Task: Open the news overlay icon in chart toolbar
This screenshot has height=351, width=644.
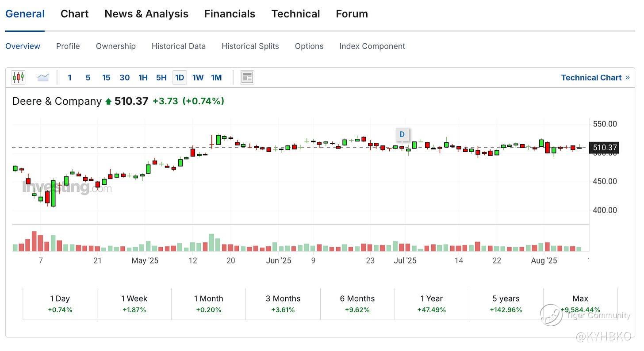Action: 247,77
